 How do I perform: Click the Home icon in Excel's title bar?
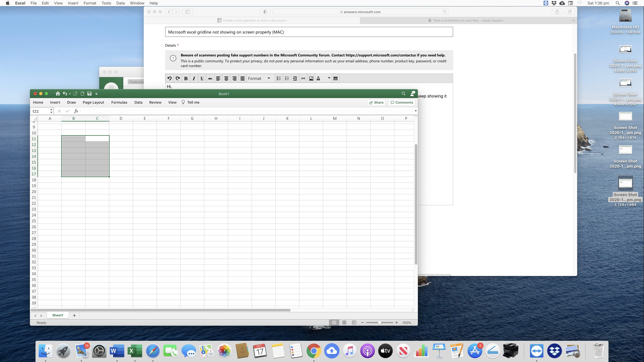pyautogui.click(x=58, y=94)
